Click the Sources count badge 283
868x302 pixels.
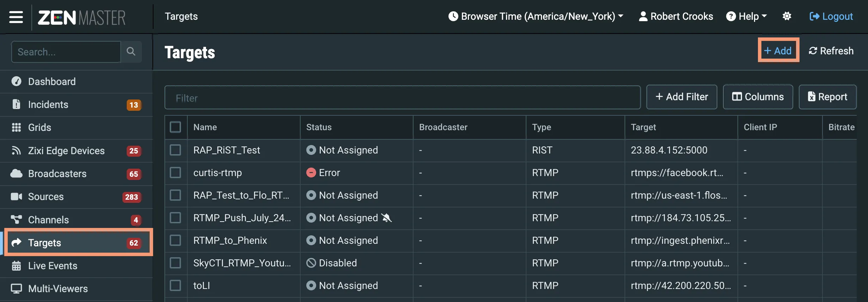point(132,197)
